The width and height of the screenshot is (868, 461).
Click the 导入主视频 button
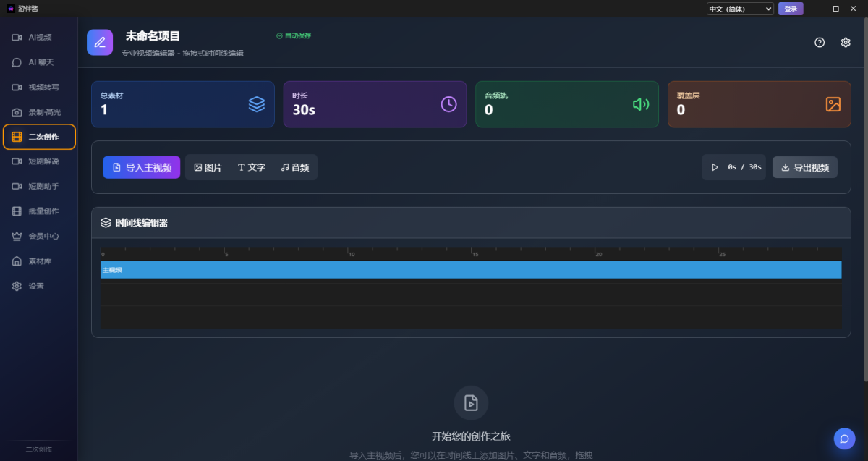click(x=142, y=167)
